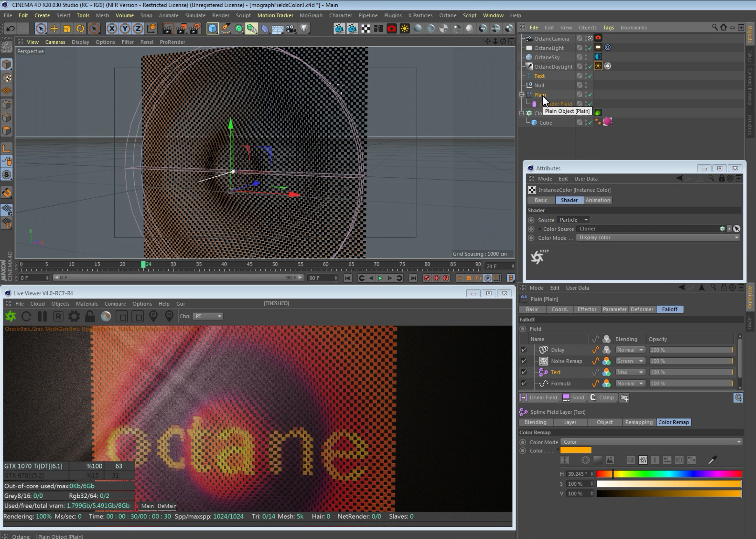The width and height of the screenshot is (756, 539).
Task: Click the Linear Field button
Action: (x=539, y=397)
